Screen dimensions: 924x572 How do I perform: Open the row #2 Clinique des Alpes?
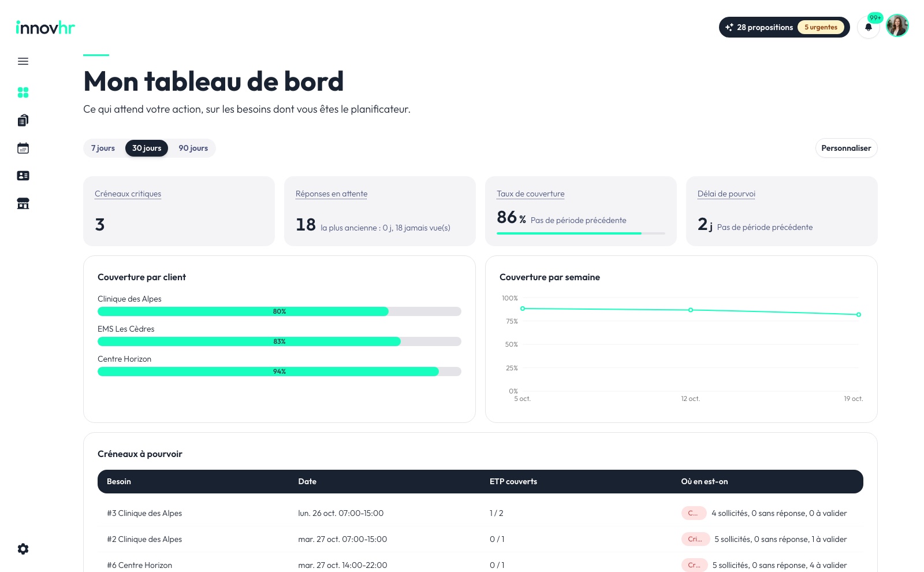[480, 539]
